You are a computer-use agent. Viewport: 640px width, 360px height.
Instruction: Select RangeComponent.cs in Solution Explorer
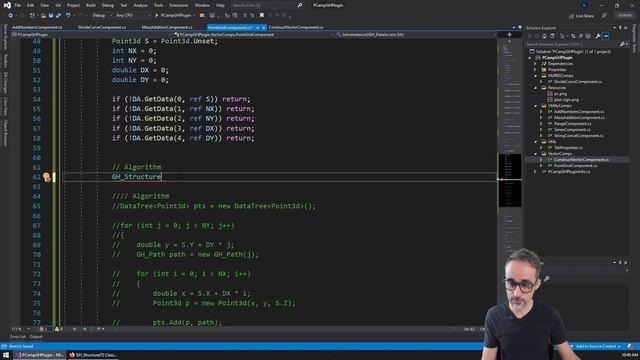coord(572,124)
